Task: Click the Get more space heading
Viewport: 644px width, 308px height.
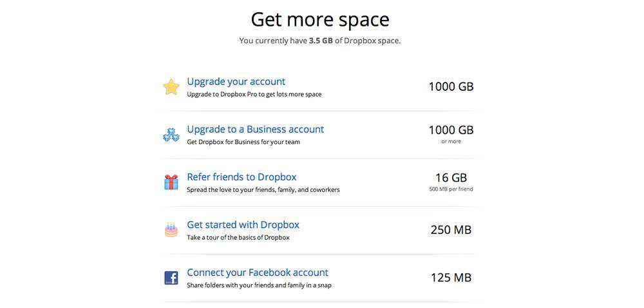Action: pos(320,19)
